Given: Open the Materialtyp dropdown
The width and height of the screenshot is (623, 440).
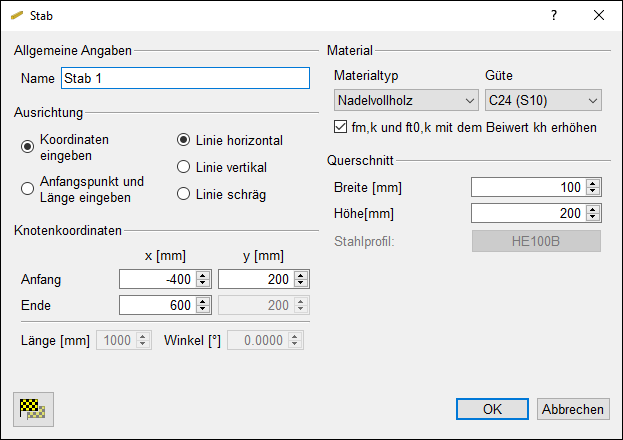Looking at the screenshot, I should click(x=405, y=100).
